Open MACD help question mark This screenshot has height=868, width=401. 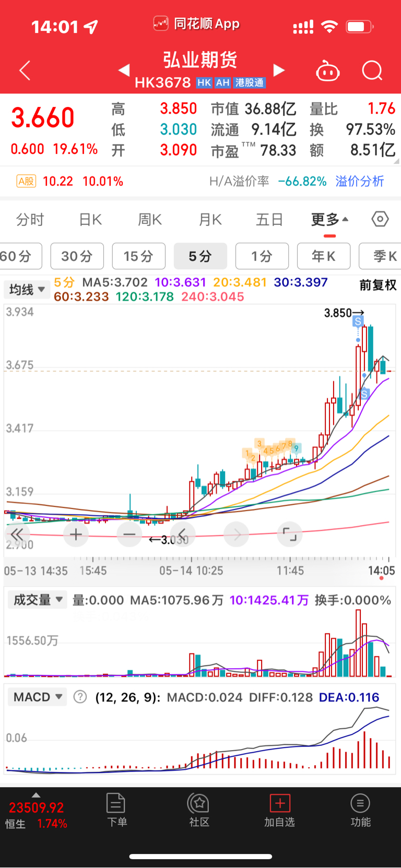coord(80,697)
